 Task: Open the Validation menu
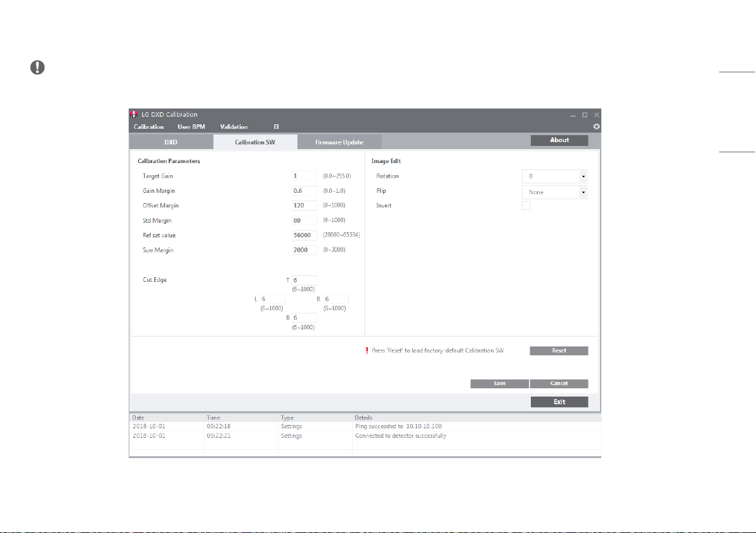tap(234, 127)
